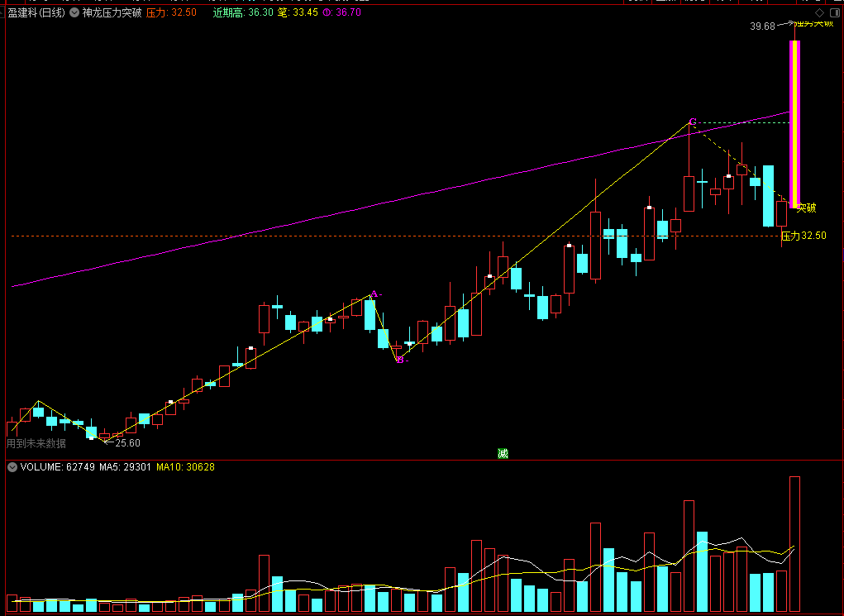This screenshot has height=616, width=844.
Task: Click the 用到未来数据 notice
Action: pyautogui.click(x=36, y=444)
